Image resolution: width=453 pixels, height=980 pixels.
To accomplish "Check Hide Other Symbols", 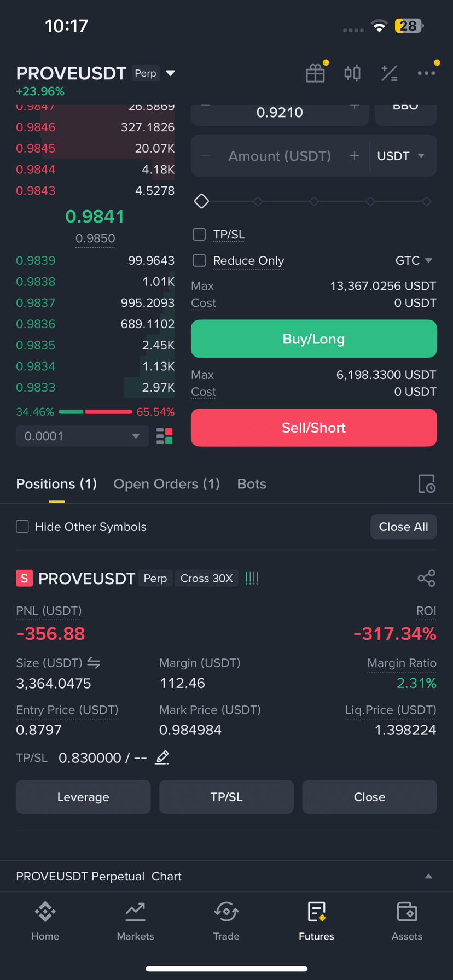I will (x=22, y=527).
